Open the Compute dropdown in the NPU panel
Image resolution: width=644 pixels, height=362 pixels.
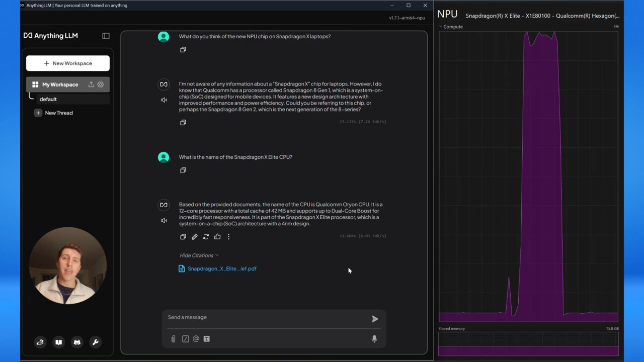[x=452, y=27]
